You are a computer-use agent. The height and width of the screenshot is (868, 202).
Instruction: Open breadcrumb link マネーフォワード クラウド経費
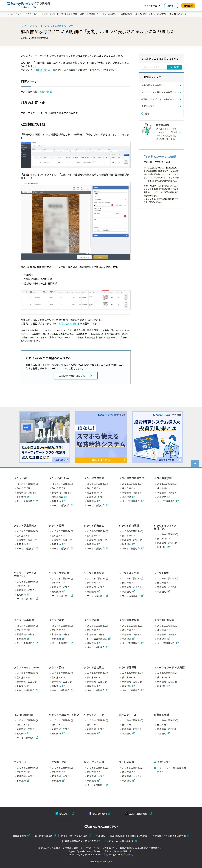pos(57,14)
